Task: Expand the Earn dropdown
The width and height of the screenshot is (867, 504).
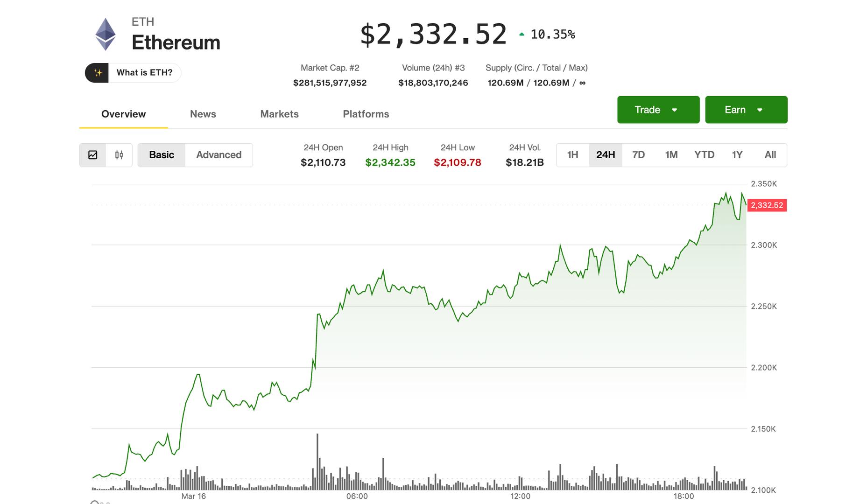Action: coord(746,109)
